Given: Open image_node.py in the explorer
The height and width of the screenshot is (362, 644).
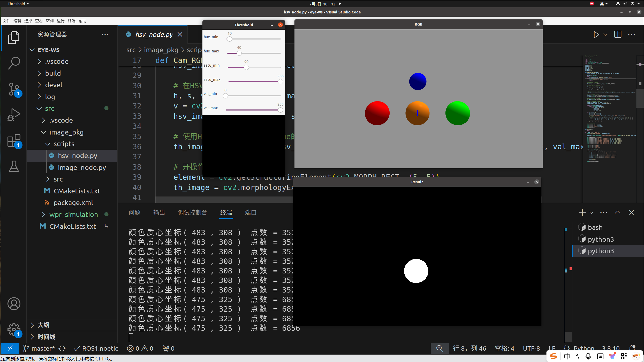Looking at the screenshot, I should 82,168.
